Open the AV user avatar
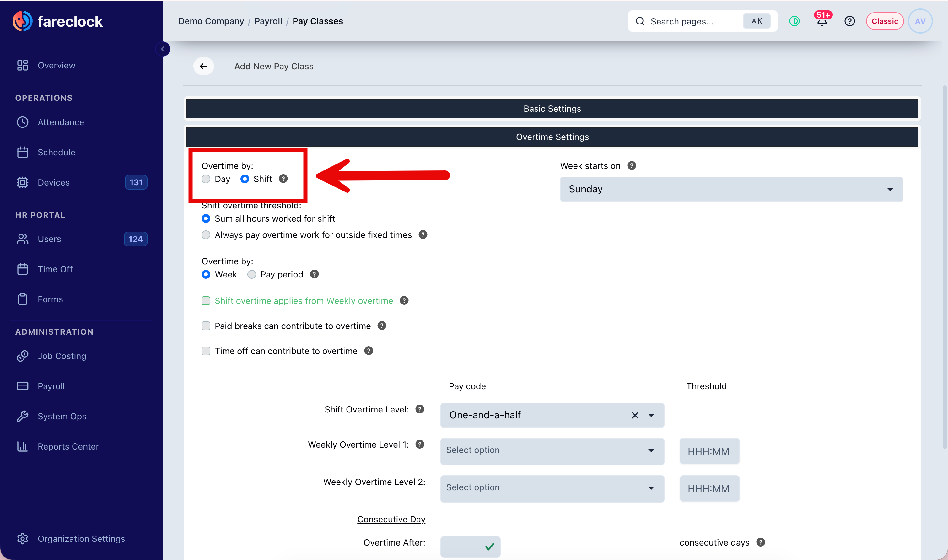Image resolution: width=948 pixels, height=560 pixels. [x=920, y=21]
